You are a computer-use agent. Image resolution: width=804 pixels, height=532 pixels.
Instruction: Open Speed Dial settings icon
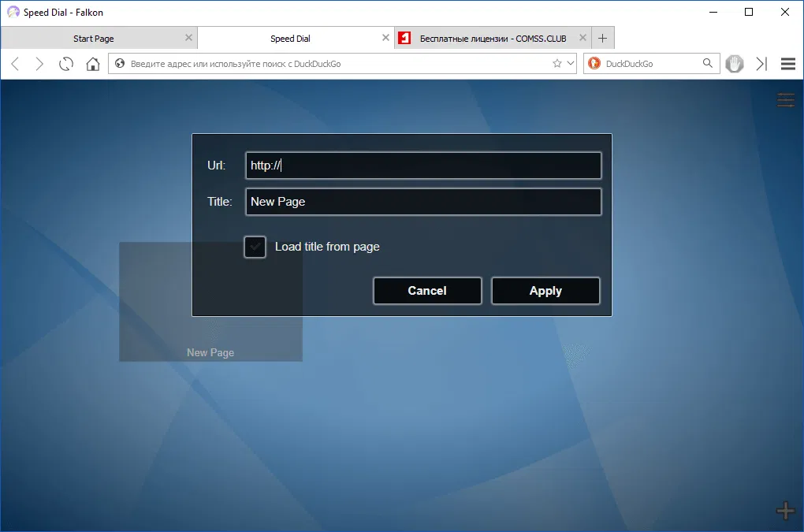786,100
